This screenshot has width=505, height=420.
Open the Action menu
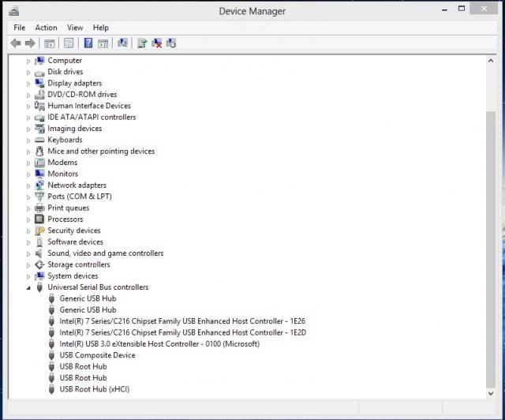click(x=46, y=28)
